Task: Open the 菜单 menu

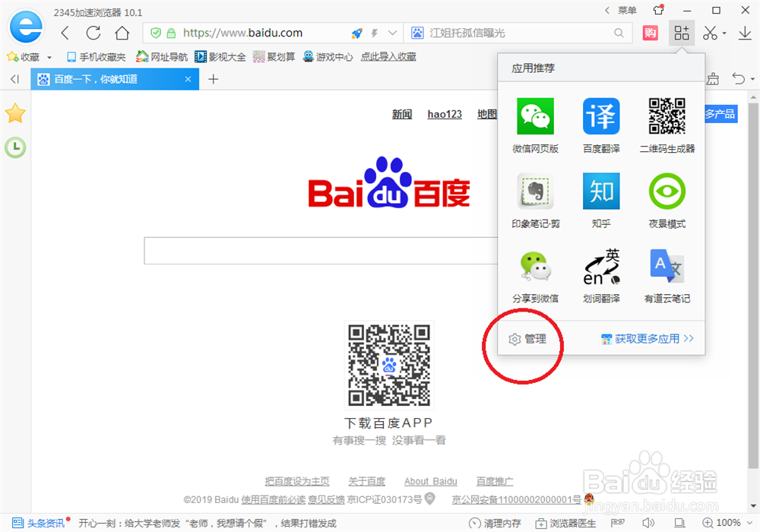Action: (x=627, y=10)
